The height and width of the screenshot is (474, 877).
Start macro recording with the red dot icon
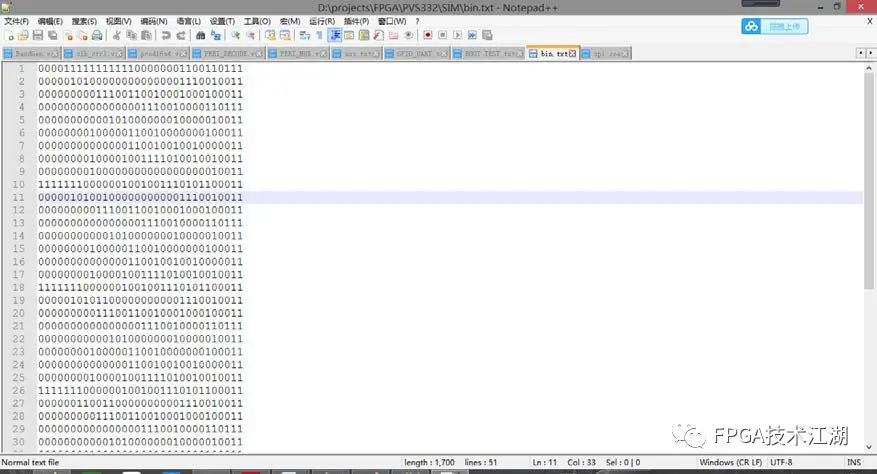[427, 35]
